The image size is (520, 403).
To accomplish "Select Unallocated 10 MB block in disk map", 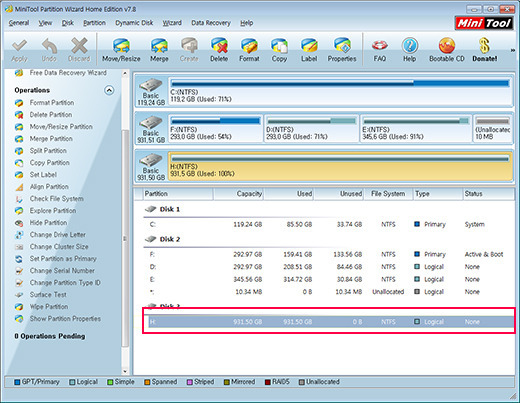I will click(x=493, y=129).
